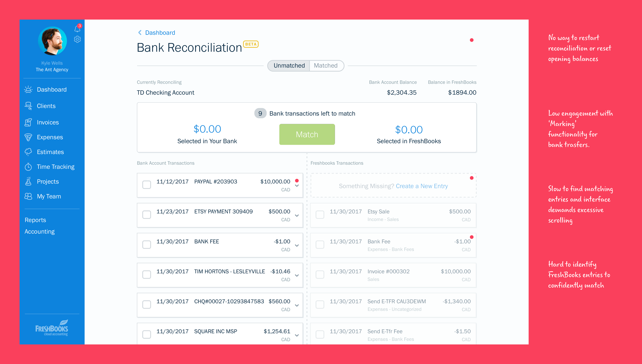Select the Clients section
Image resolution: width=642 pixels, height=364 pixels.
pos(46,106)
